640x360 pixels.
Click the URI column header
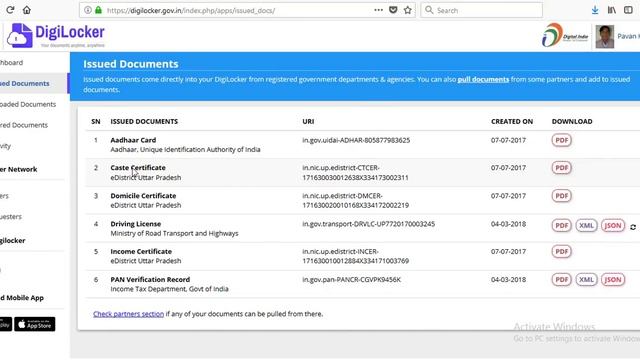tap(308, 122)
